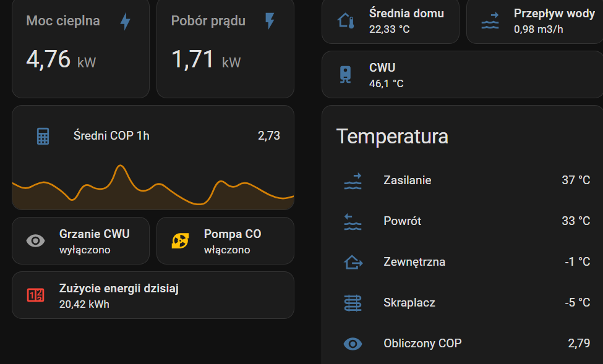Image resolution: width=603 pixels, height=364 pixels.
Task: Click the eye icon beside Obliczony COP
Action: (x=353, y=344)
